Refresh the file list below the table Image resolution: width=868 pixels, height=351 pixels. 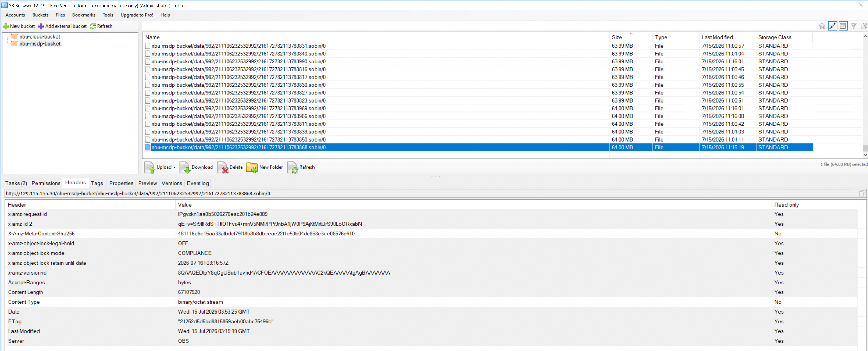(x=301, y=167)
